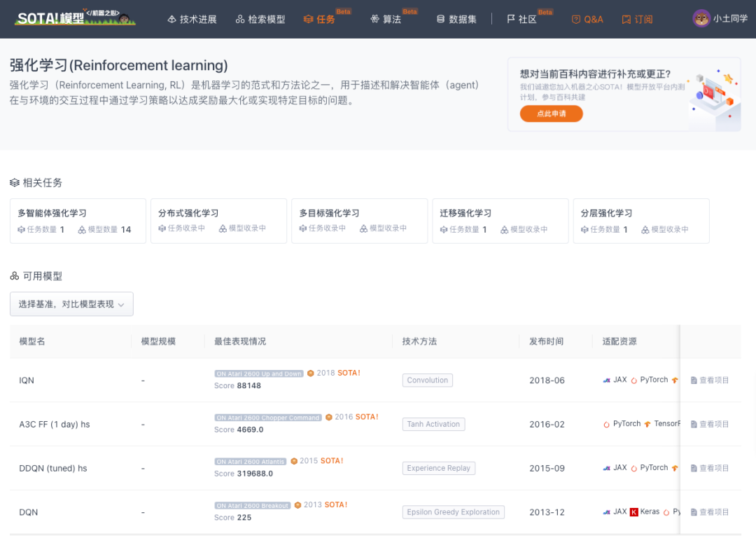Click the 模型数量 14 count in 多智能体强化学习 card
Screen dimensions: 756x536
point(104,230)
